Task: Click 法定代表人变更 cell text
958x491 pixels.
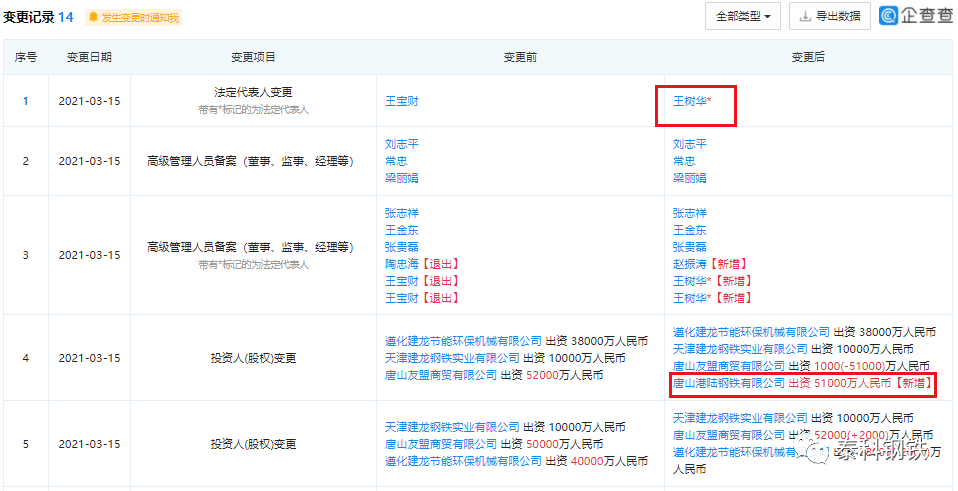Action: [x=253, y=92]
